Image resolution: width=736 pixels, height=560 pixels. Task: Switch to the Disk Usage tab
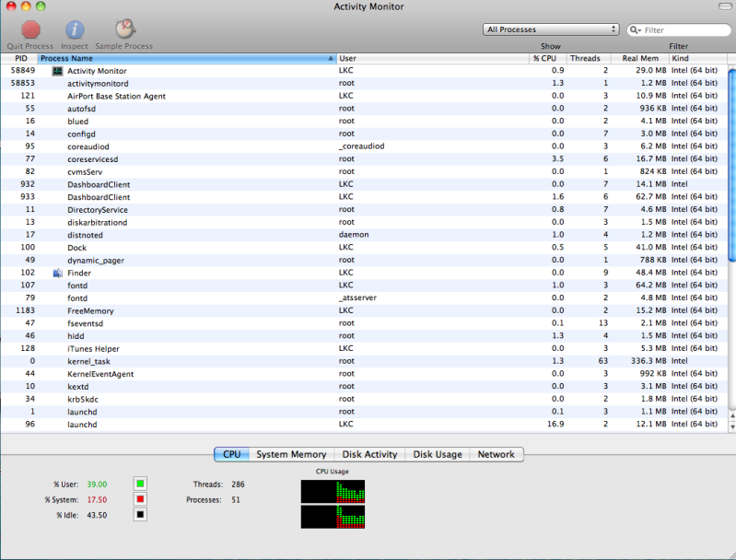click(438, 454)
